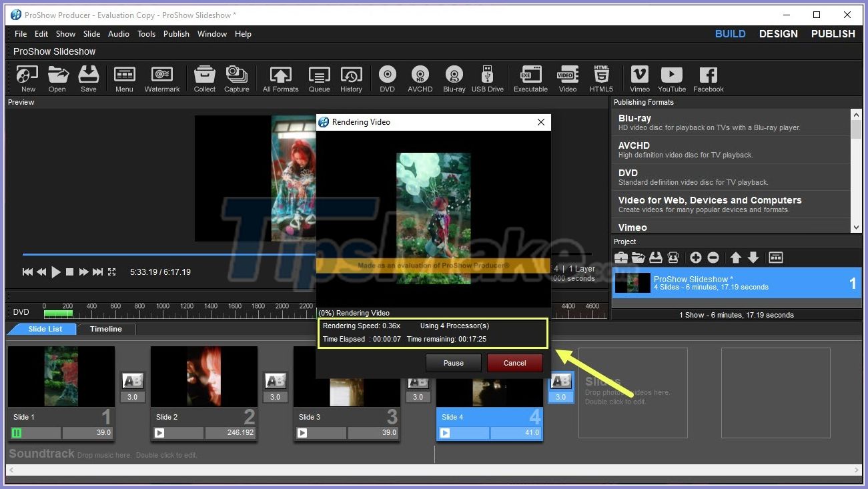Image resolution: width=868 pixels, height=489 pixels.
Task: Cancel the video rendering
Action: (x=514, y=363)
